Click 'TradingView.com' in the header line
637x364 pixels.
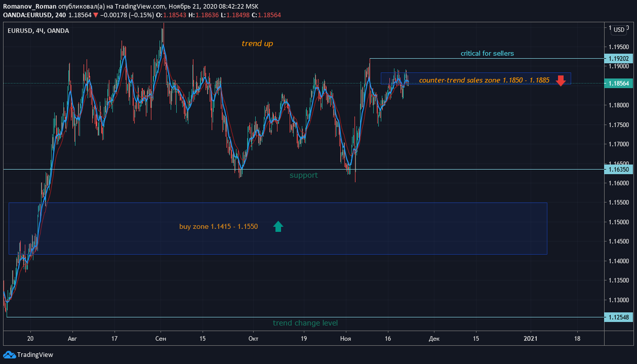point(140,6)
